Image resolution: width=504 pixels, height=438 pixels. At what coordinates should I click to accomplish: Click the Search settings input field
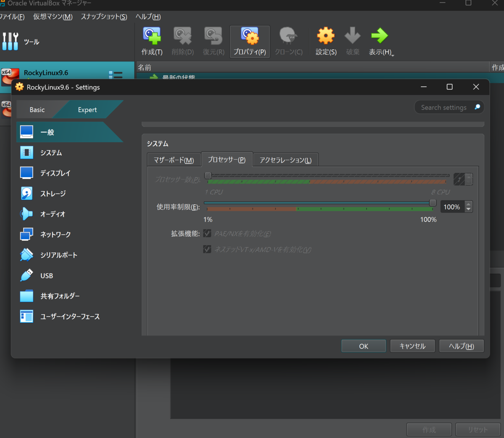pos(444,108)
